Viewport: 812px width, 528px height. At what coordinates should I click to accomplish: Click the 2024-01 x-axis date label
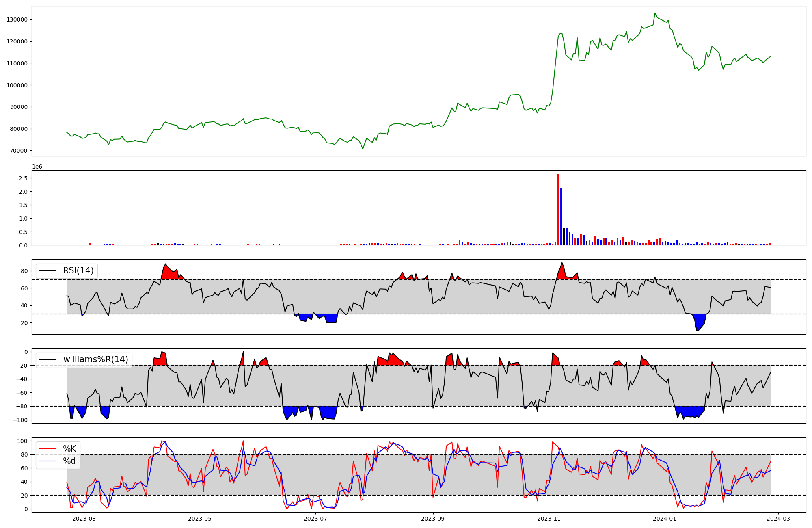coord(665,518)
